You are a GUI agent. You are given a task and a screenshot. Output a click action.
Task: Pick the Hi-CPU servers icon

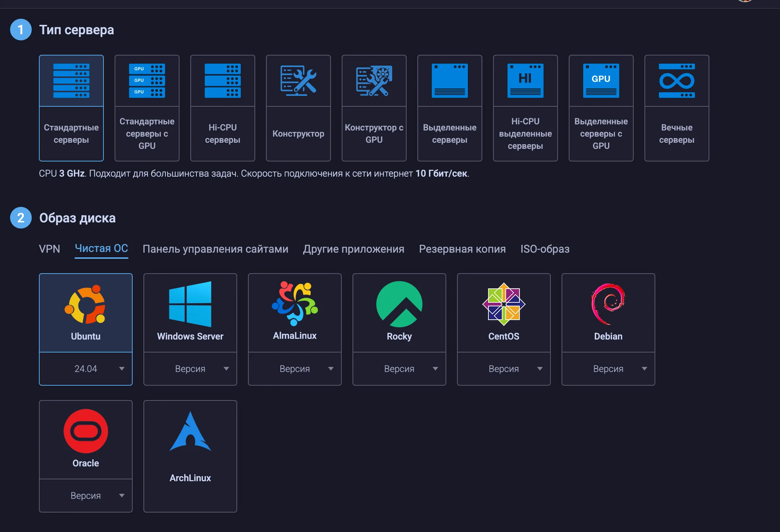(x=223, y=81)
